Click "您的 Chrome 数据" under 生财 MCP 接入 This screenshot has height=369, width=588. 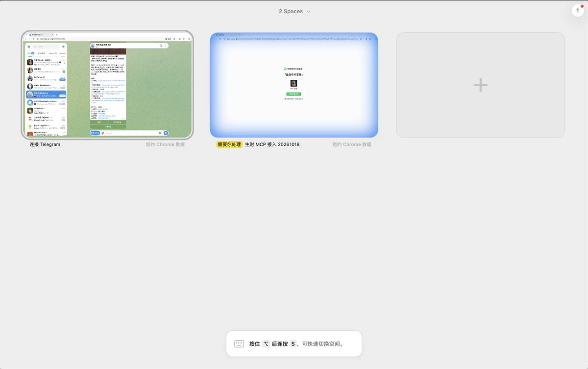pos(352,144)
